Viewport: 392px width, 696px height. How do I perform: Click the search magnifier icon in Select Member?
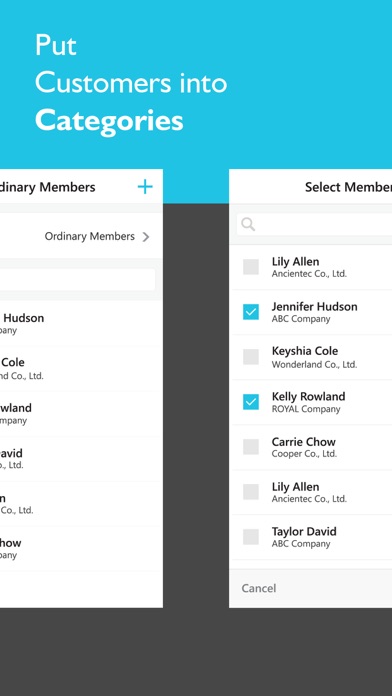tap(248, 224)
